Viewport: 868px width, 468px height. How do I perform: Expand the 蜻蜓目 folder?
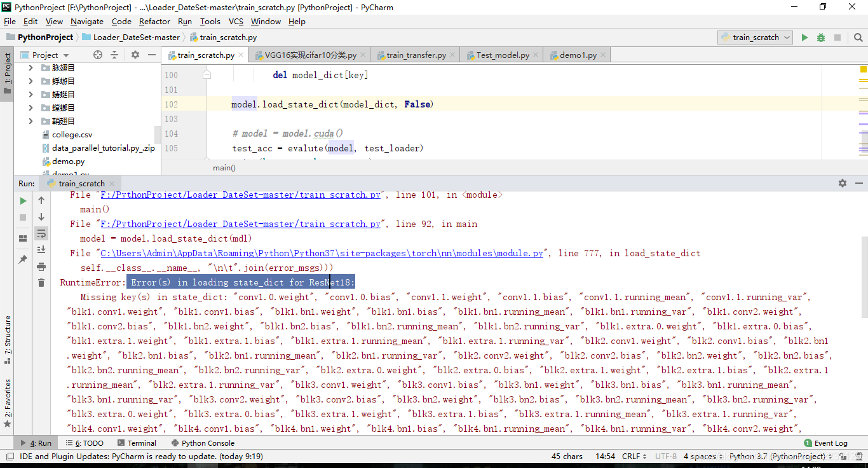(x=31, y=94)
